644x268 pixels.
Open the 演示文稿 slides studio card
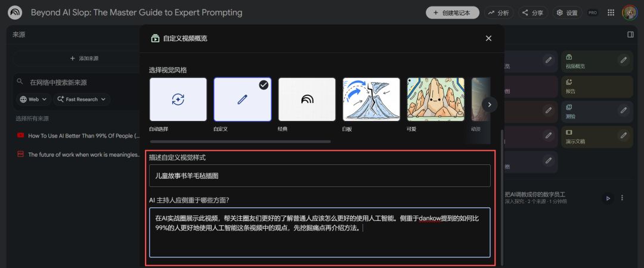pyautogui.click(x=597, y=137)
